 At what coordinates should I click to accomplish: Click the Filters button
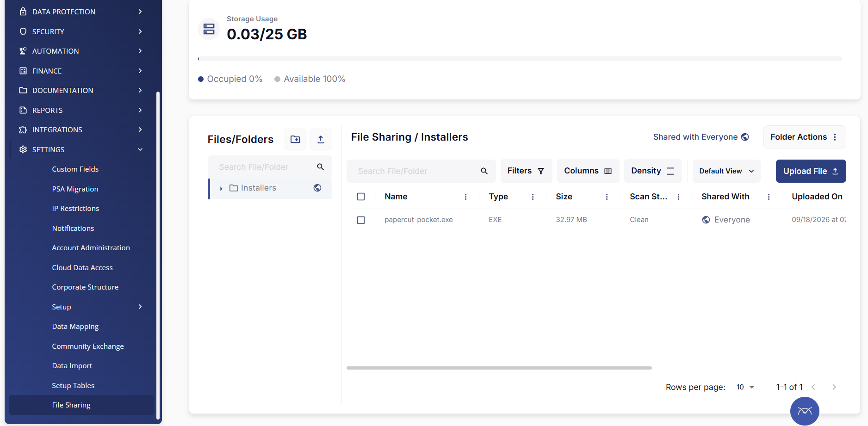pos(527,171)
